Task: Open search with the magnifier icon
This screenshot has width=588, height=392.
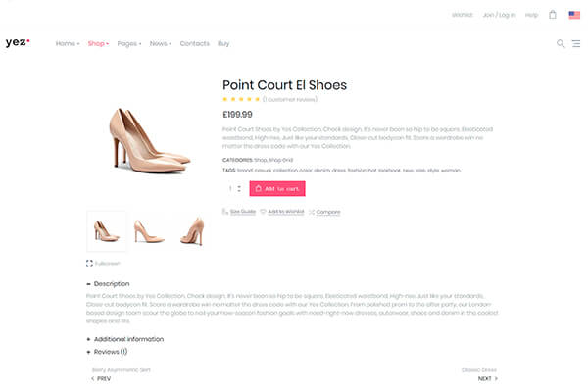Action: [x=561, y=43]
